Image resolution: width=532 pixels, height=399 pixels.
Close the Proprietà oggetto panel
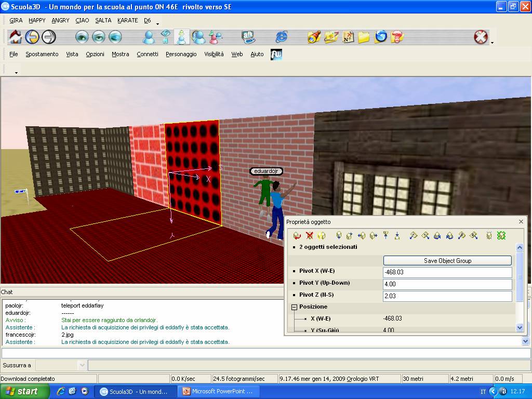521,221
